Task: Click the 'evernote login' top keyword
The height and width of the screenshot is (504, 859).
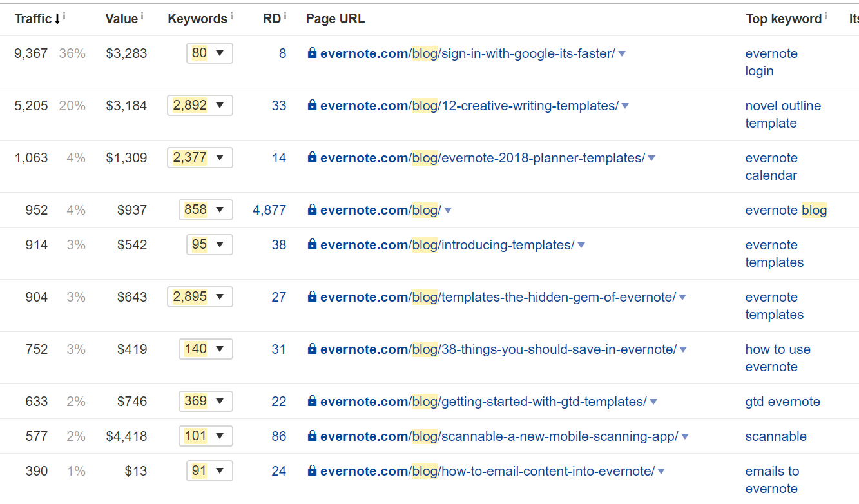Action: (x=771, y=62)
